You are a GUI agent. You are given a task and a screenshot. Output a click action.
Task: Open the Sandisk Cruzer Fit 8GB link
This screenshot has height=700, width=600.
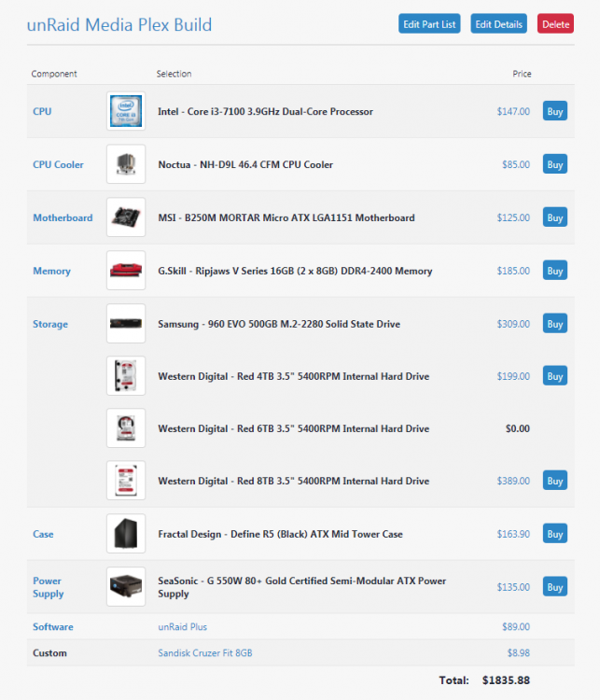[x=205, y=652]
